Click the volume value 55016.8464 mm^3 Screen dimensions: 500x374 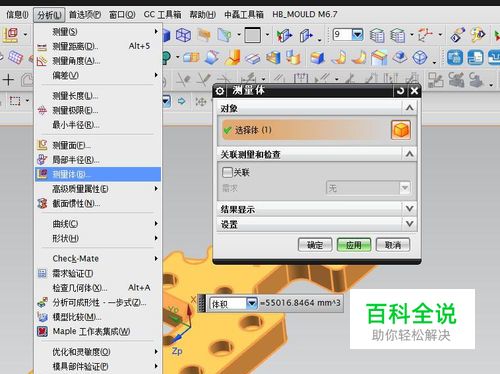300,303
